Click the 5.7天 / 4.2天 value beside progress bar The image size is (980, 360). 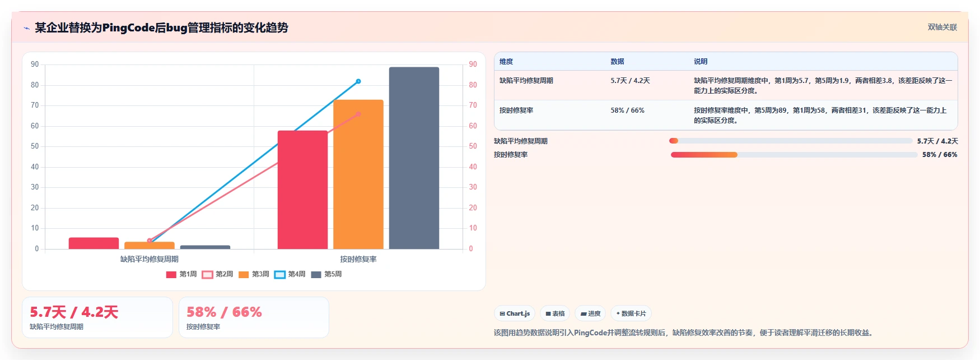(x=937, y=141)
